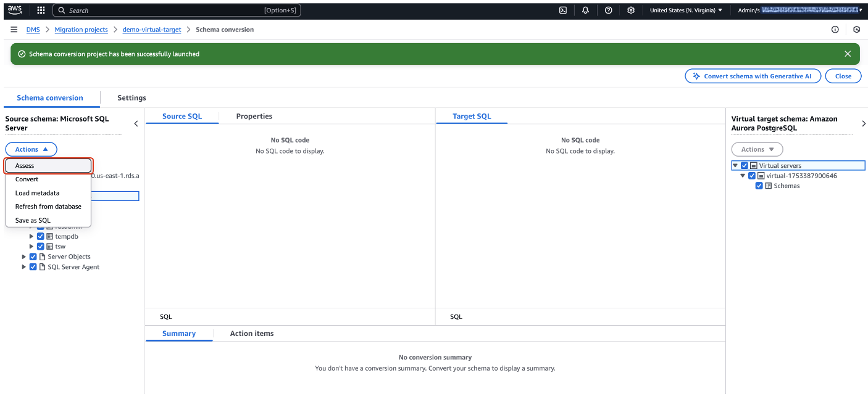868x407 pixels.
Task: Click the search magnifier icon
Action: 62,10
